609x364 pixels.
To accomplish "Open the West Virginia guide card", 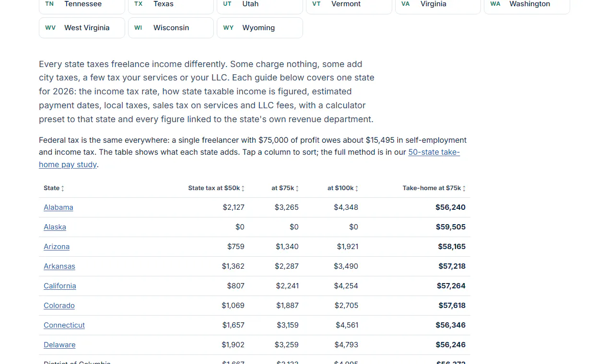I will point(82,28).
